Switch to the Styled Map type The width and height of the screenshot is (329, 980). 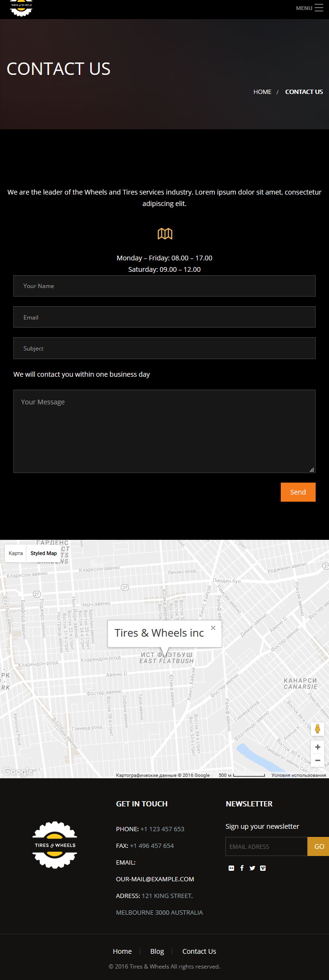(x=43, y=553)
